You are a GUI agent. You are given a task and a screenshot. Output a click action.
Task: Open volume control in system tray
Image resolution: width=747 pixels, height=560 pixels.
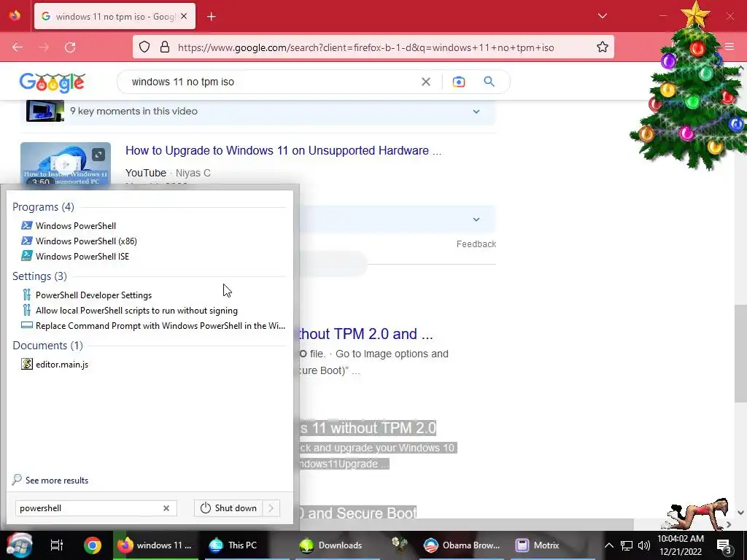[643, 545]
